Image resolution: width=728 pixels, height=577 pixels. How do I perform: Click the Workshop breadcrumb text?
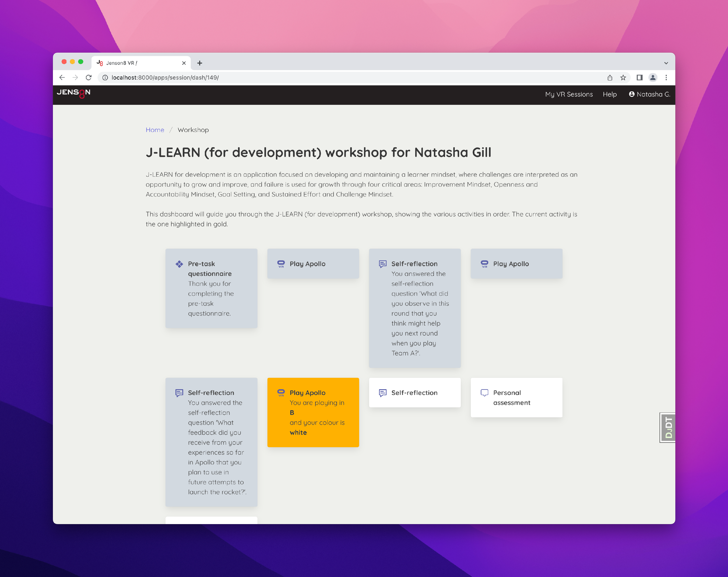(x=193, y=130)
